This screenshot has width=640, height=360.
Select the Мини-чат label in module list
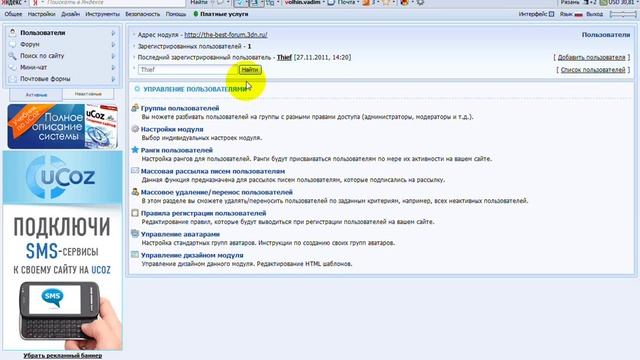tap(33, 67)
